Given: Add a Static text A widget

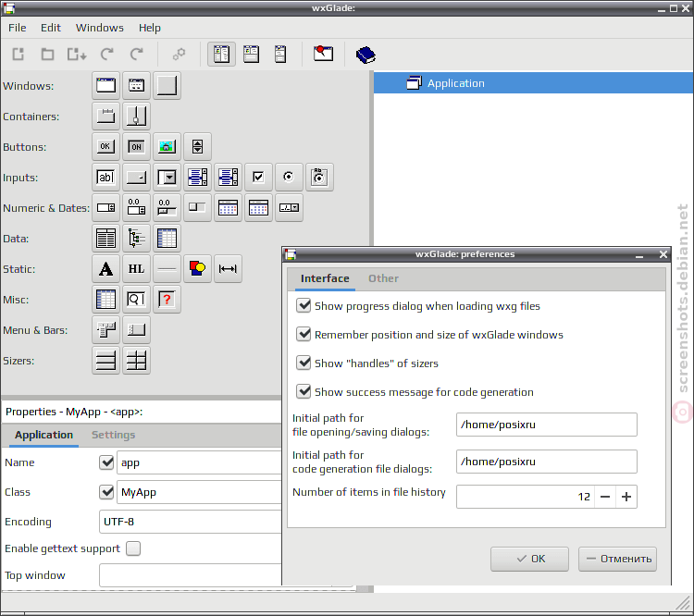Looking at the screenshot, I should click(105, 268).
